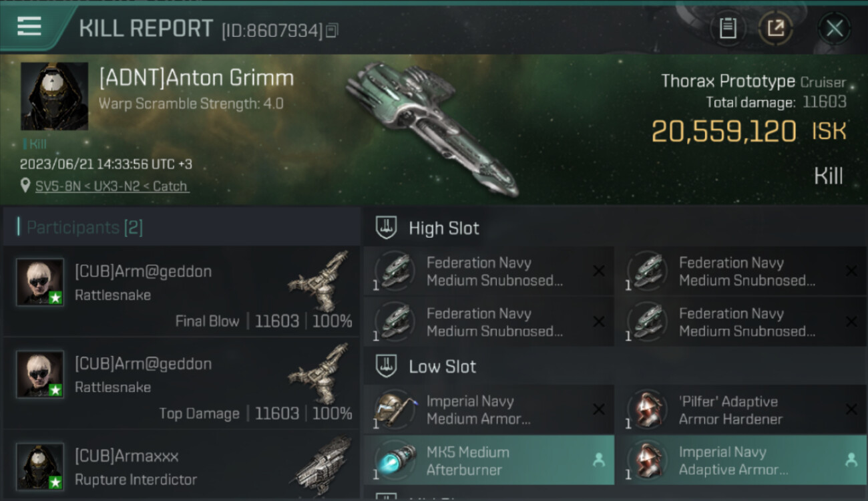Select the Armaxxx Rupture Interdictor participant
Image resolution: width=868 pixels, height=501 pixels.
pyautogui.click(x=180, y=468)
